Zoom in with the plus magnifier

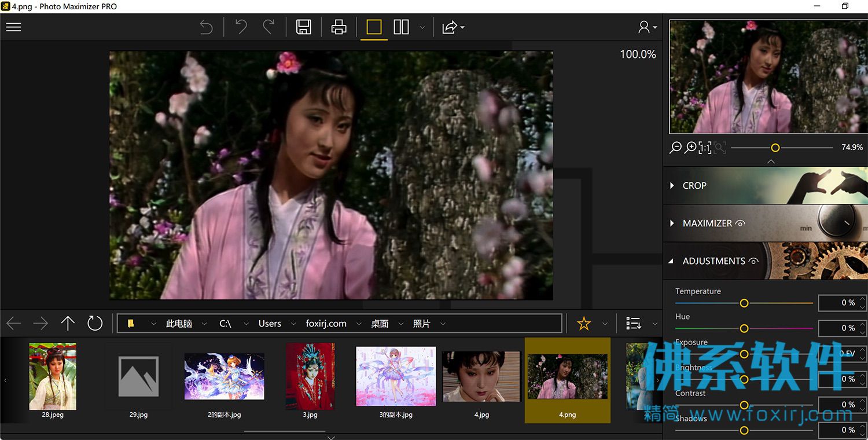point(690,148)
